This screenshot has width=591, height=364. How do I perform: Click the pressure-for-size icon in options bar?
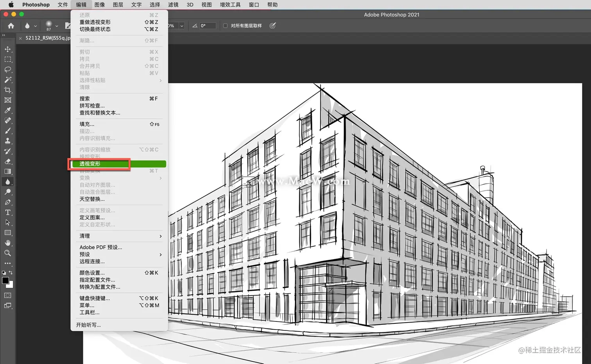[x=272, y=26]
